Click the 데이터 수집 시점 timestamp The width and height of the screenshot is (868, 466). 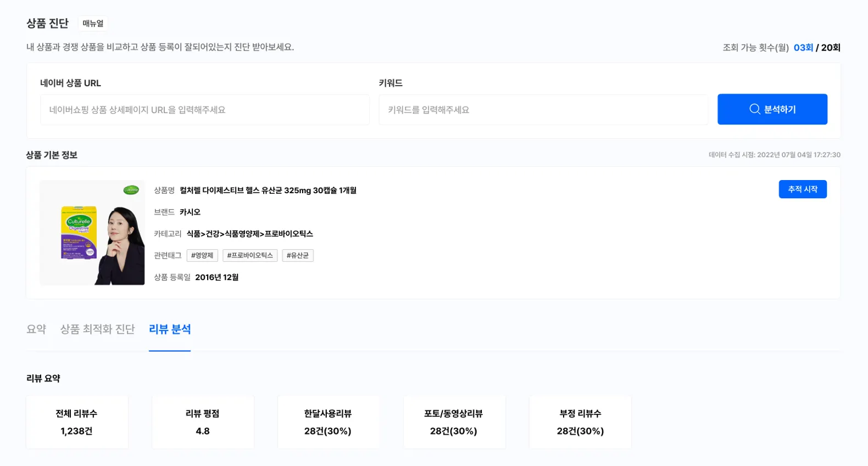pyautogui.click(x=775, y=155)
